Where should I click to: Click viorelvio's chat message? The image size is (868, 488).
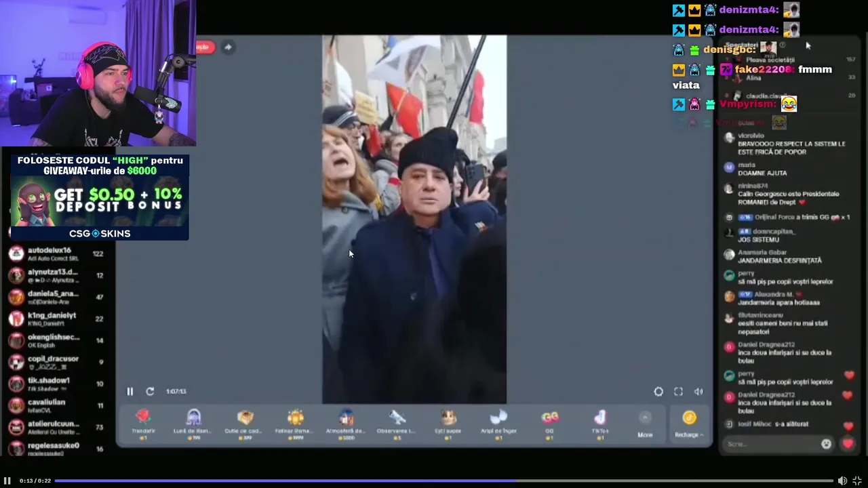(785, 144)
